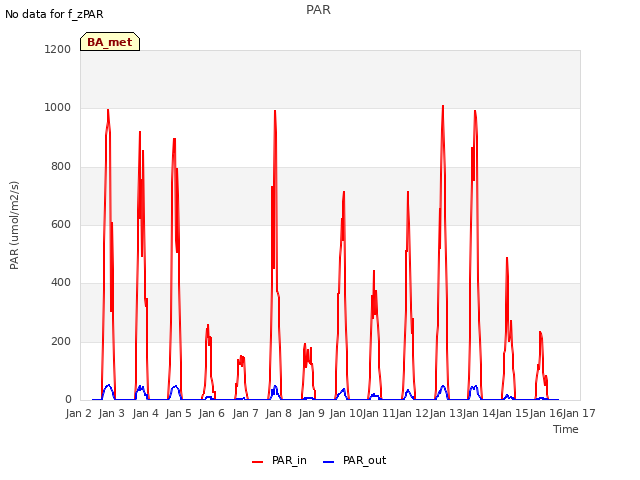Click the BA_met label box
The height and width of the screenshot is (480, 640).
click(x=110, y=42)
